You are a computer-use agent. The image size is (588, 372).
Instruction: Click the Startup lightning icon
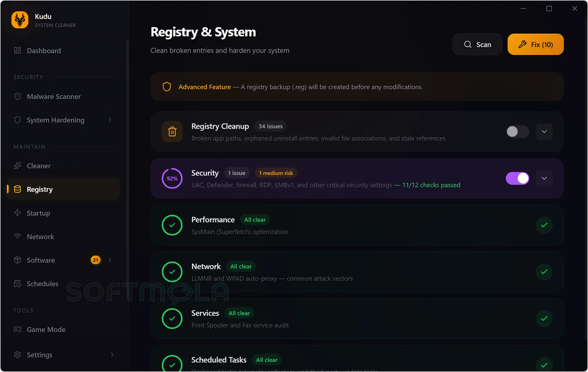pyautogui.click(x=17, y=213)
